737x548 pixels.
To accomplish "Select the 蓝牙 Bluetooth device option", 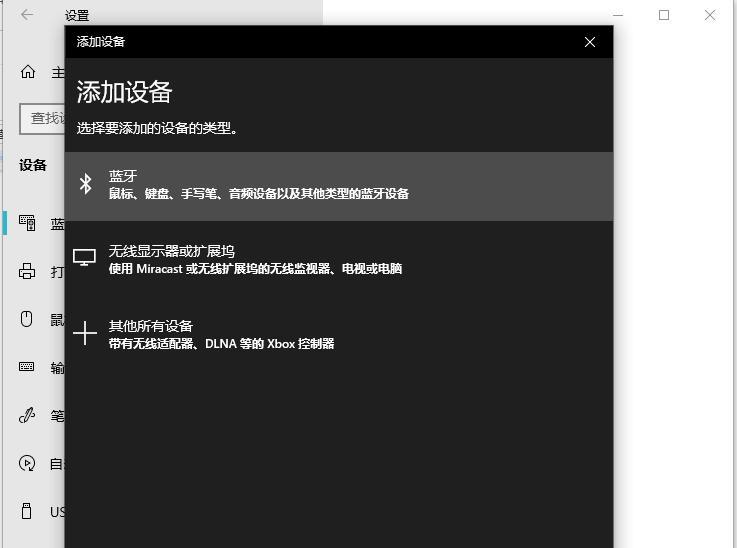I will tap(339, 186).
